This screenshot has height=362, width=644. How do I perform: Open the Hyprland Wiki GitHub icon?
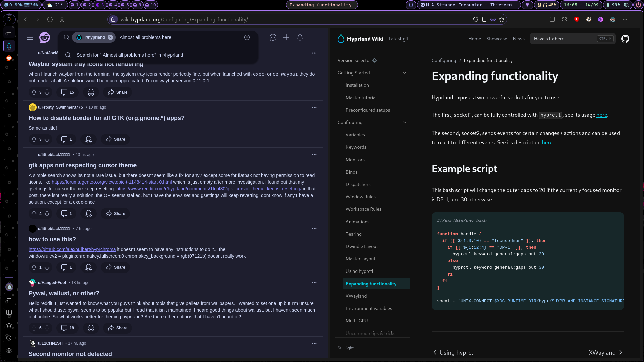(x=625, y=39)
